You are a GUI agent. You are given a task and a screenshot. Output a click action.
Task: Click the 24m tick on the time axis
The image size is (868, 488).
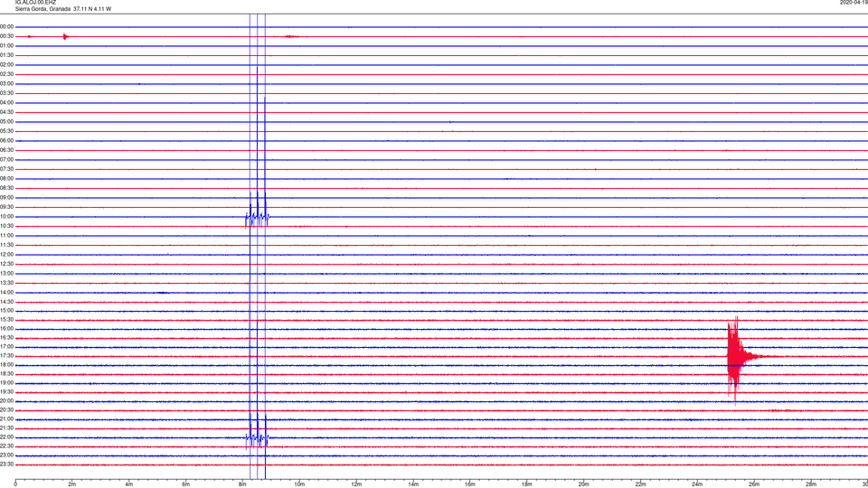(x=697, y=484)
